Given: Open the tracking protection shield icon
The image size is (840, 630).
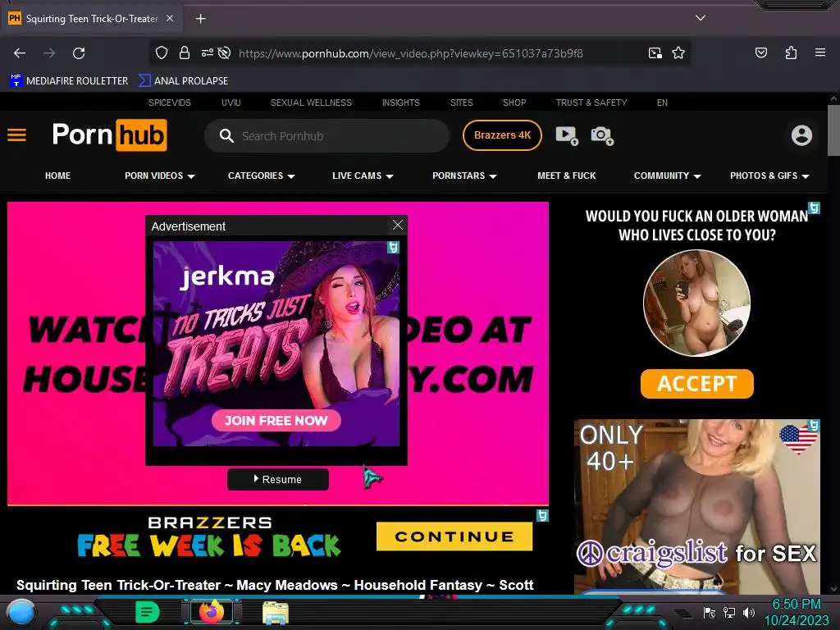Looking at the screenshot, I should click(x=162, y=52).
